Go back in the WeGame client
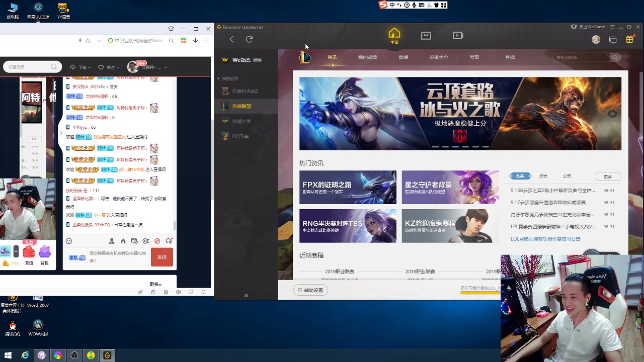The height and width of the screenshot is (362, 644). click(x=231, y=39)
